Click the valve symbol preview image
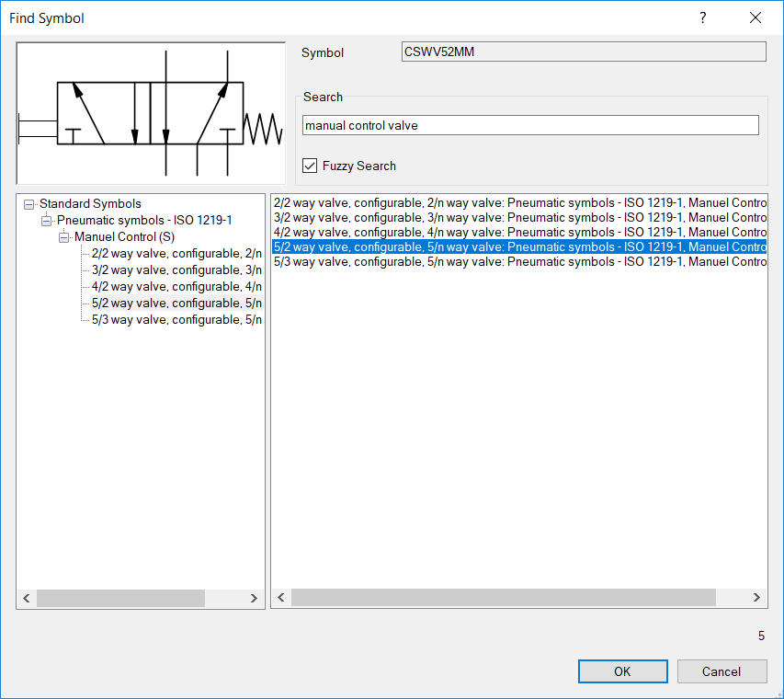The width and height of the screenshot is (784, 699). click(x=151, y=113)
